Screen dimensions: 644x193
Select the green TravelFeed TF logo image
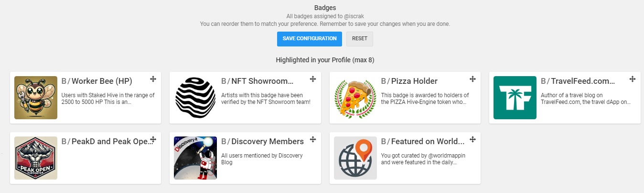(x=515, y=98)
